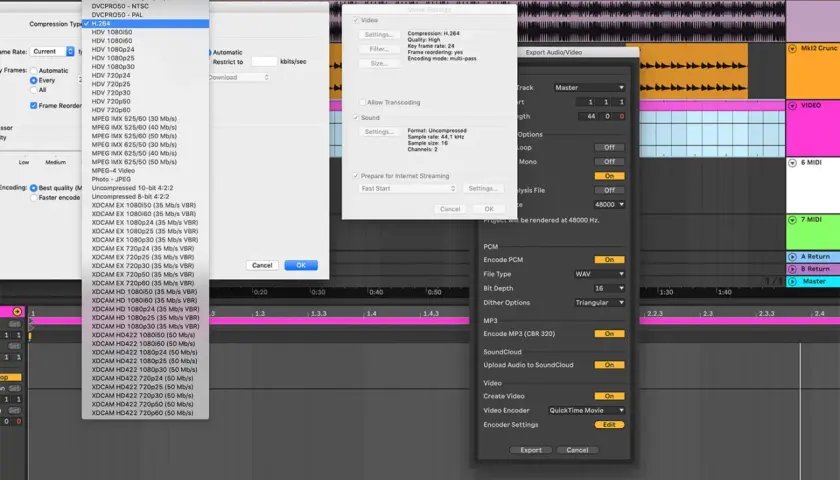Unfold the 6 MIDI track icon
The image size is (840, 480).
792,163
